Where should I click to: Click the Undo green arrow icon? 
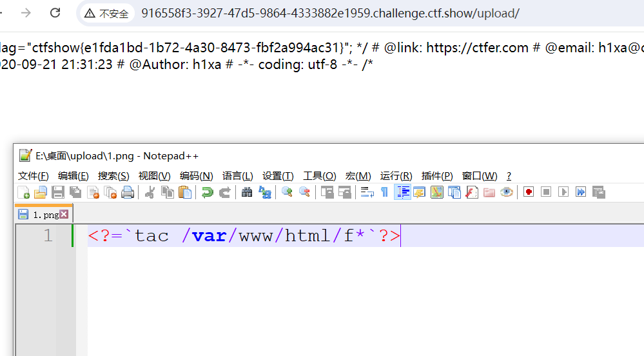click(x=207, y=192)
